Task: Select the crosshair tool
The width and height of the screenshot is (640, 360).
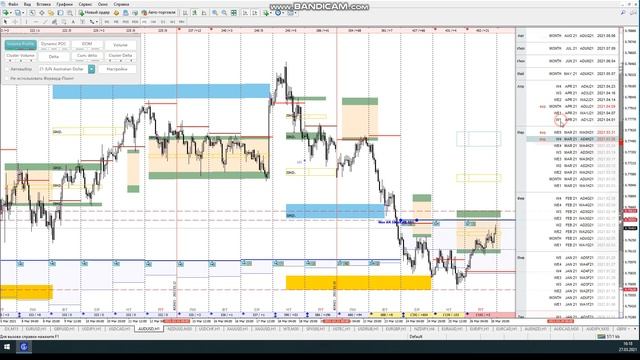Action: (x=15, y=22)
